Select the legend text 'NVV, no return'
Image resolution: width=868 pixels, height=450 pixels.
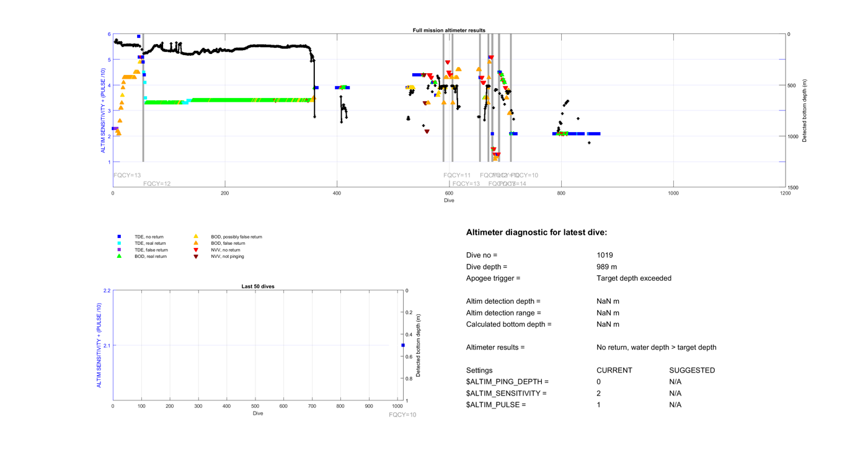[226, 250]
